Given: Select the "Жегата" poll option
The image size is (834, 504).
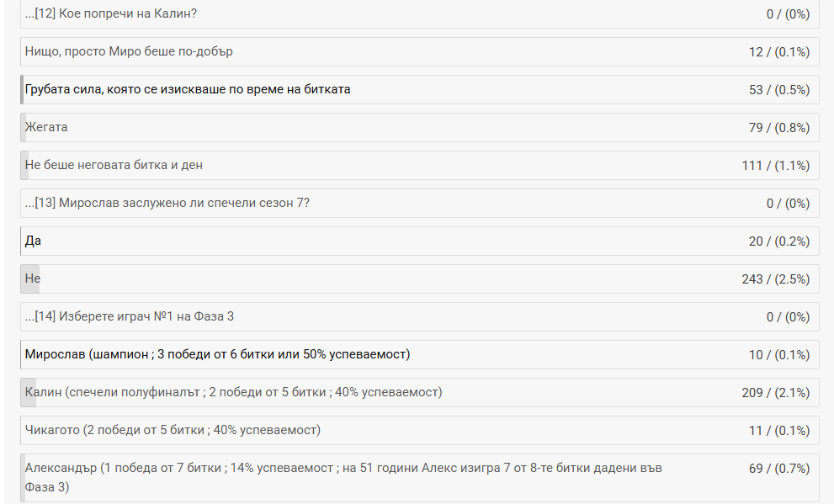Looking at the screenshot, I should (46, 127).
